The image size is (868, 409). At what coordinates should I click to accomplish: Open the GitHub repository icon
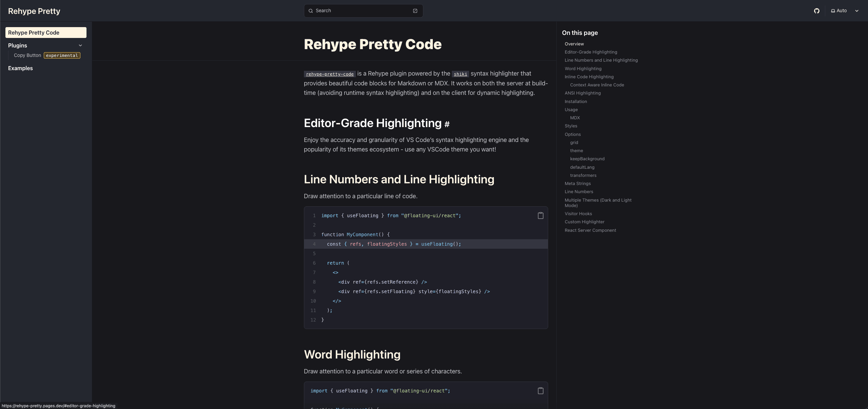pos(816,11)
